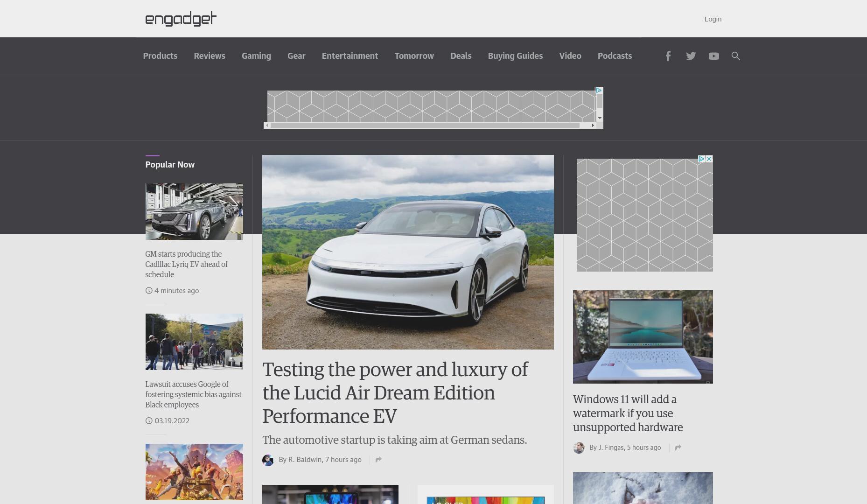This screenshot has height=504, width=867.
Task: Go to the Deals section
Action: [461, 56]
